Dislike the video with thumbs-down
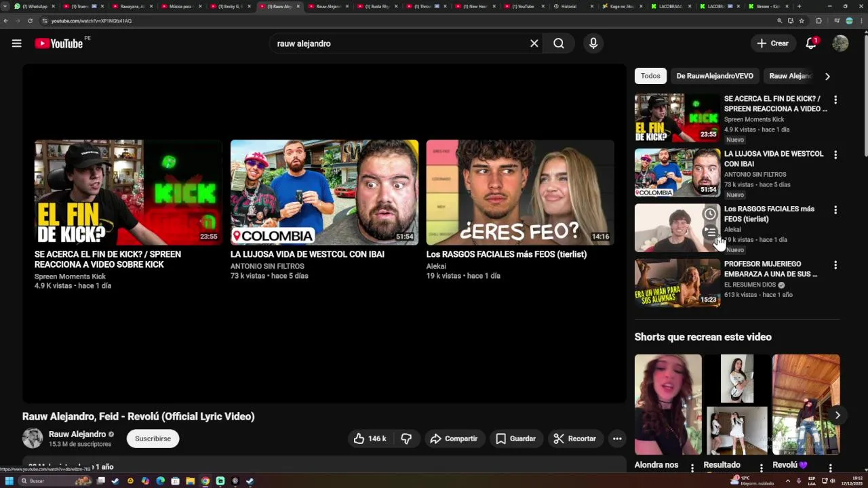This screenshot has width=868, height=488. tap(406, 439)
